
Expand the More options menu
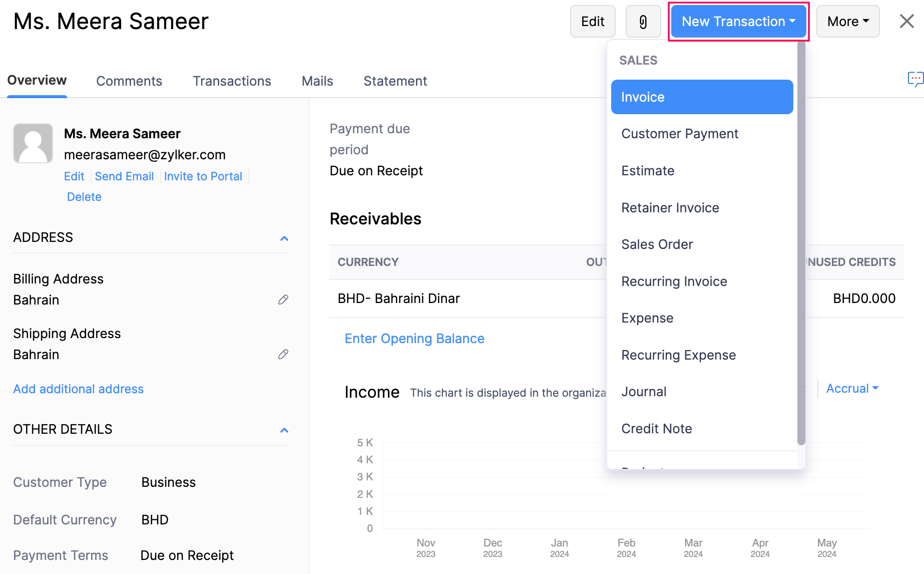[847, 22]
